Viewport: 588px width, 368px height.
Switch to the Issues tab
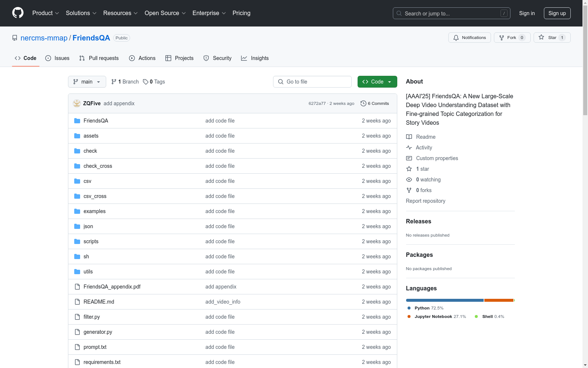point(57,58)
